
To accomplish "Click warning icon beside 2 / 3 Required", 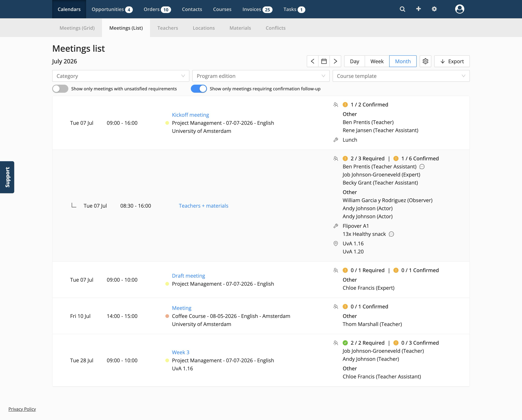I will 345,158.
